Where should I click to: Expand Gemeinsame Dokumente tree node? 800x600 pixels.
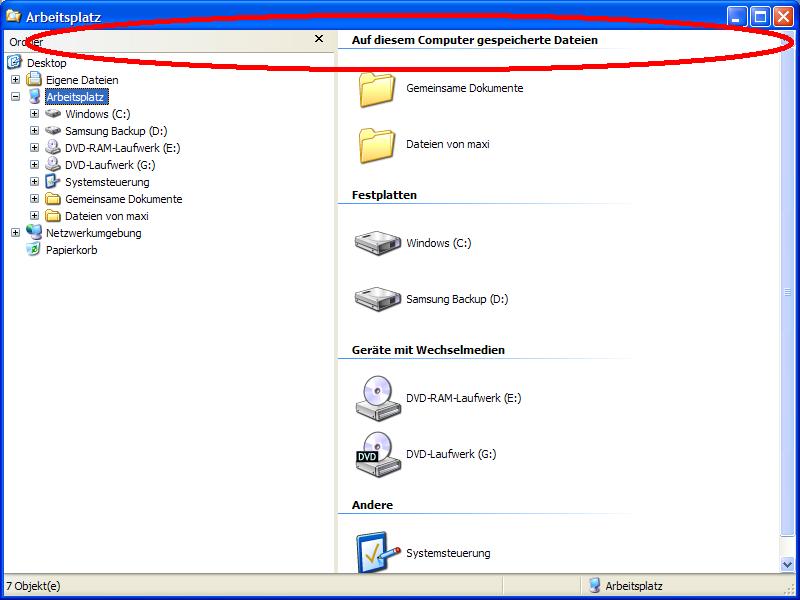(x=34, y=198)
